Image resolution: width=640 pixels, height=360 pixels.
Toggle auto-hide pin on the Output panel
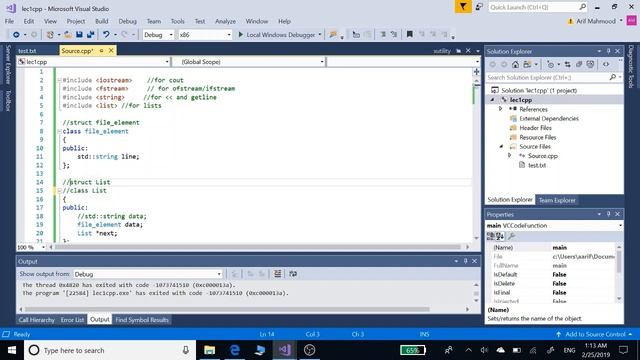click(465, 261)
